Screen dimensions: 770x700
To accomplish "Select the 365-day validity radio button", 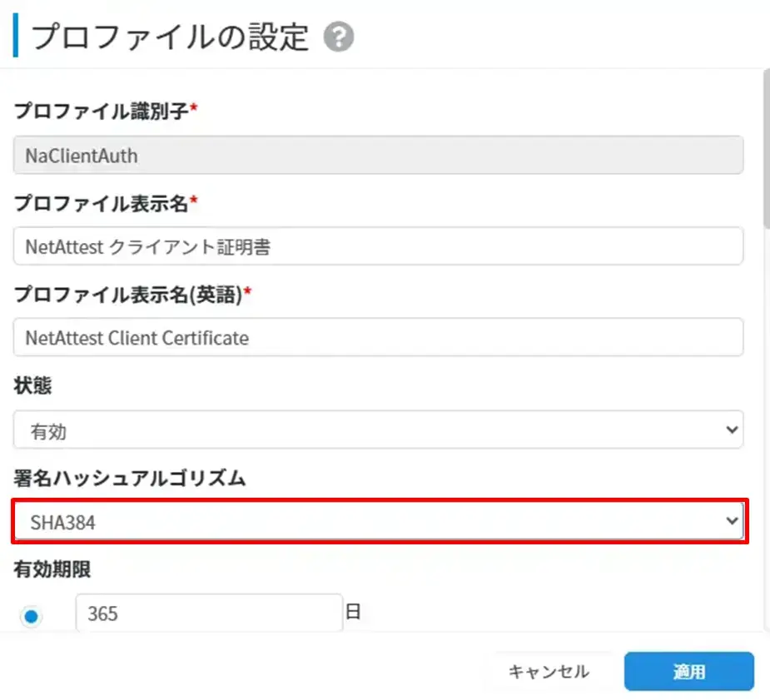I will 31,617.
